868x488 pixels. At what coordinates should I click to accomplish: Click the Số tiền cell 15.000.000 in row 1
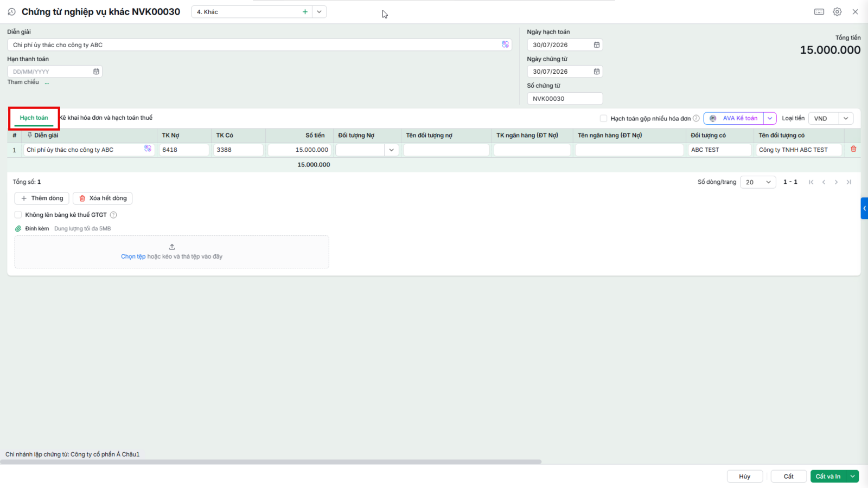point(299,150)
